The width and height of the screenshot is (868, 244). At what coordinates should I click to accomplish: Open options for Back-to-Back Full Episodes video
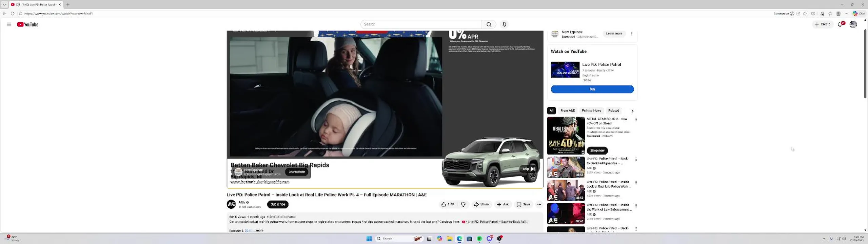tap(636, 159)
